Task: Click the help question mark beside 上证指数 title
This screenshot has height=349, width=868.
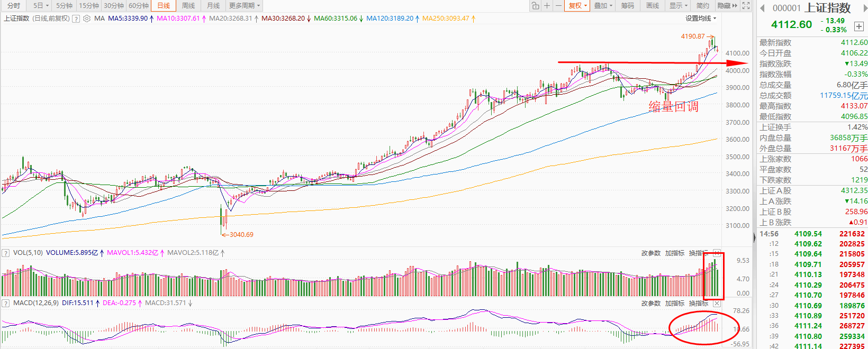Action: click(x=76, y=19)
